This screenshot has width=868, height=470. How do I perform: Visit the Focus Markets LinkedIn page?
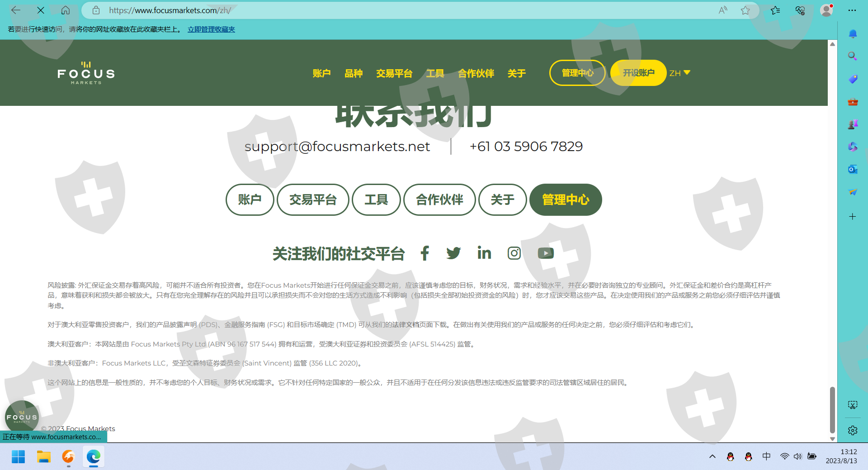coord(484,253)
